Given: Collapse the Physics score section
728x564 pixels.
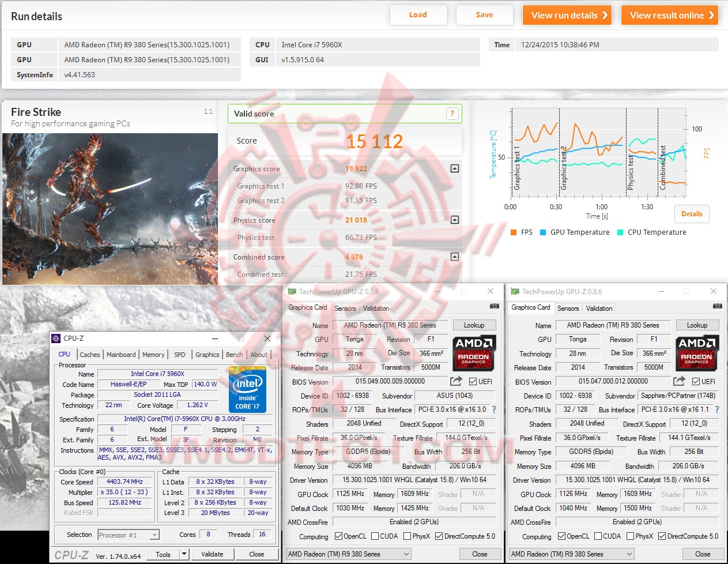Looking at the screenshot, I should 455,220.
